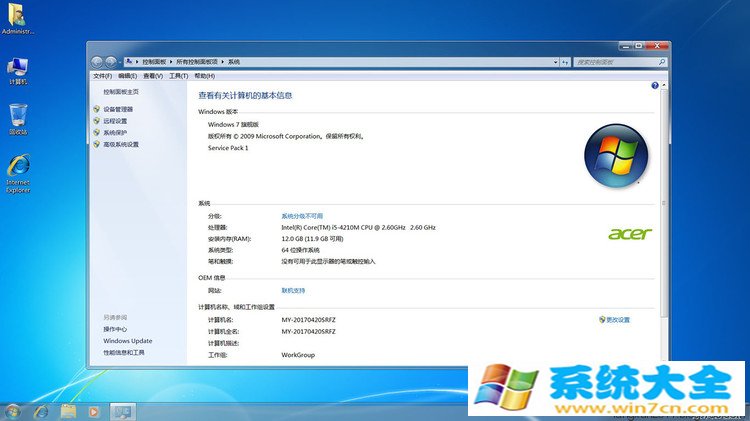The height and width of the screenshot is (421, 750).
Task: Click the vertical scrollbar in System window
Action: coord(664,203)
